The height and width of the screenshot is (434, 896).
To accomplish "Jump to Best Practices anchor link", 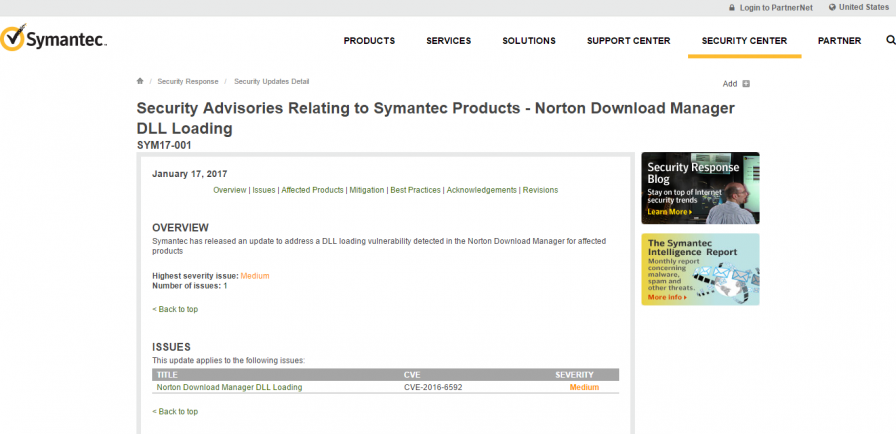I will click(x=415, y=190).
